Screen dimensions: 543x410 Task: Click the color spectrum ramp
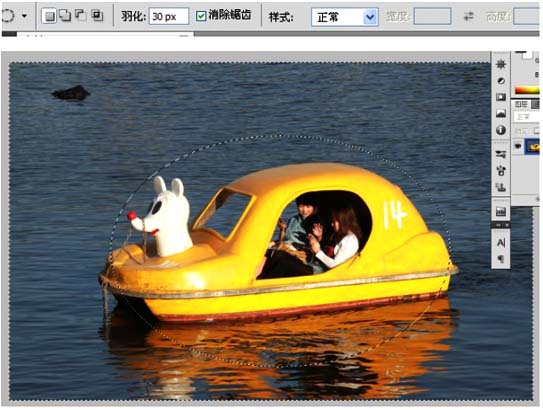(527, 90)
